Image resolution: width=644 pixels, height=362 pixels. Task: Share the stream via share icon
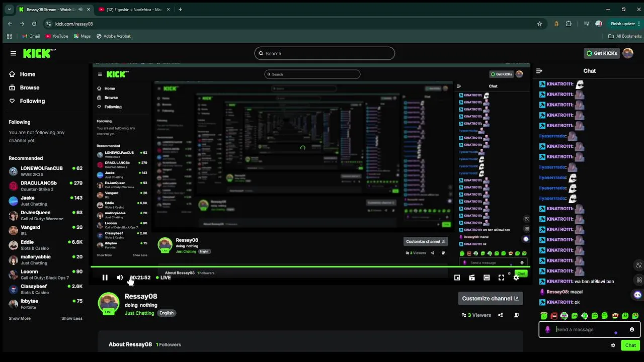(500, 315)
